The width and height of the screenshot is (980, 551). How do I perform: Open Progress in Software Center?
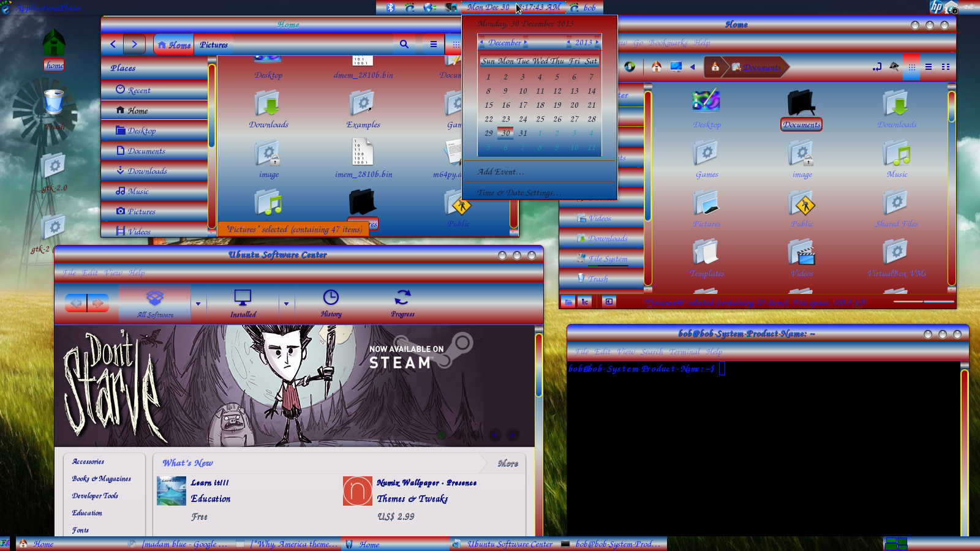pyautogui.click(x=402, y=304)
